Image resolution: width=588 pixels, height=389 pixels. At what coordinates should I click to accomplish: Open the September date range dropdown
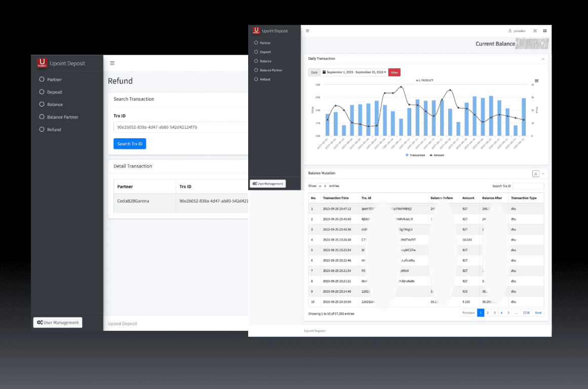pyautogui.click(x=355, y=72)
